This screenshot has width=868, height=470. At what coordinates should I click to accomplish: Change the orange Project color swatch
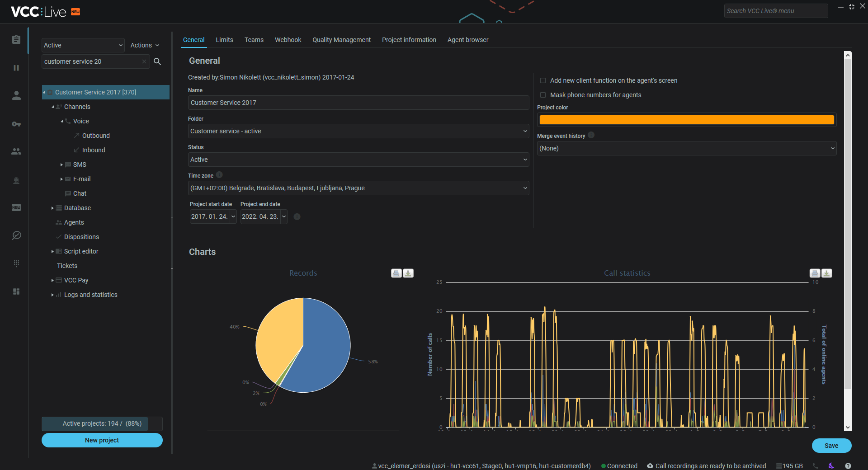[685, 119]
